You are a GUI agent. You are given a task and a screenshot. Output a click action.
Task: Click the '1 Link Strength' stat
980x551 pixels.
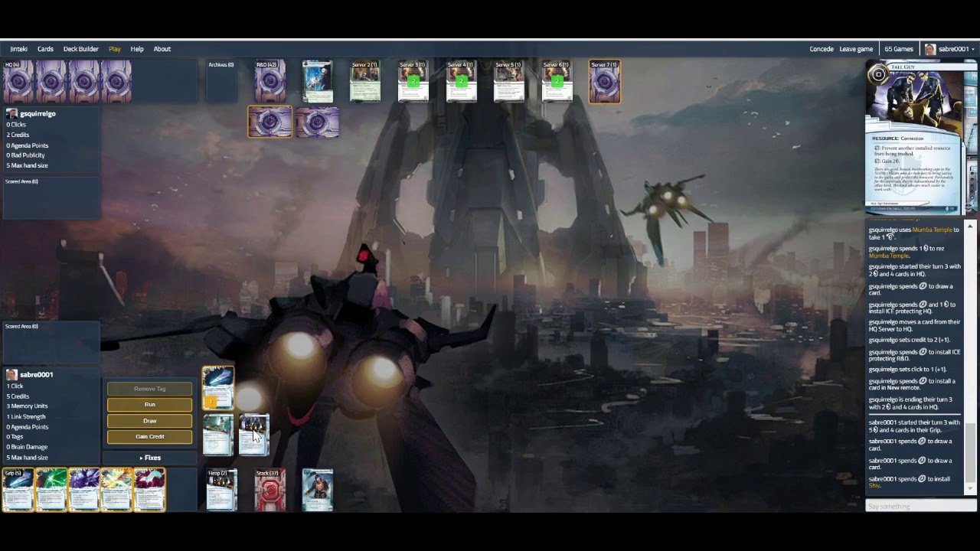click(26, 417)
